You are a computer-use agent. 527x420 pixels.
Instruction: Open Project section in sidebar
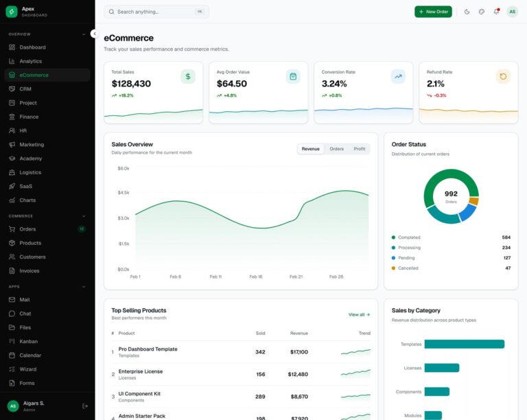coord(47,103)
